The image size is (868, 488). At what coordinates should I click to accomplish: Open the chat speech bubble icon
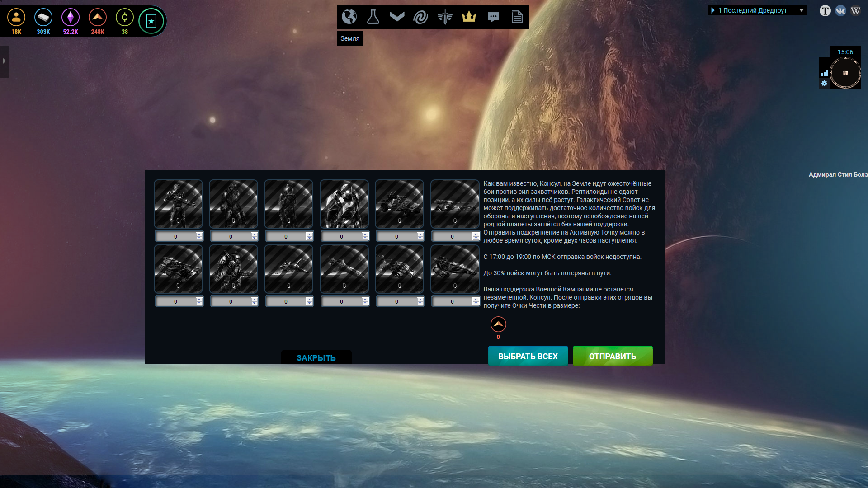pyautogui.click(x=493, y=17)
